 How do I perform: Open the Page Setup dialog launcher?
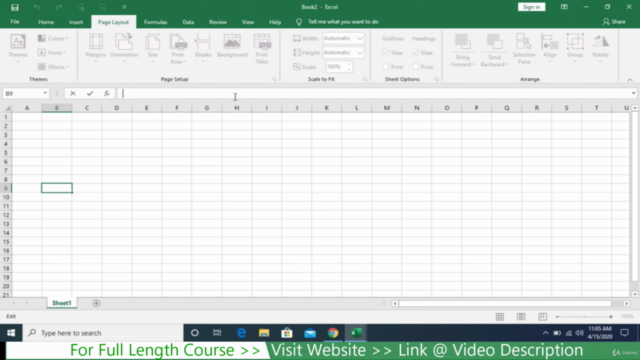click(x=274, y=79)
